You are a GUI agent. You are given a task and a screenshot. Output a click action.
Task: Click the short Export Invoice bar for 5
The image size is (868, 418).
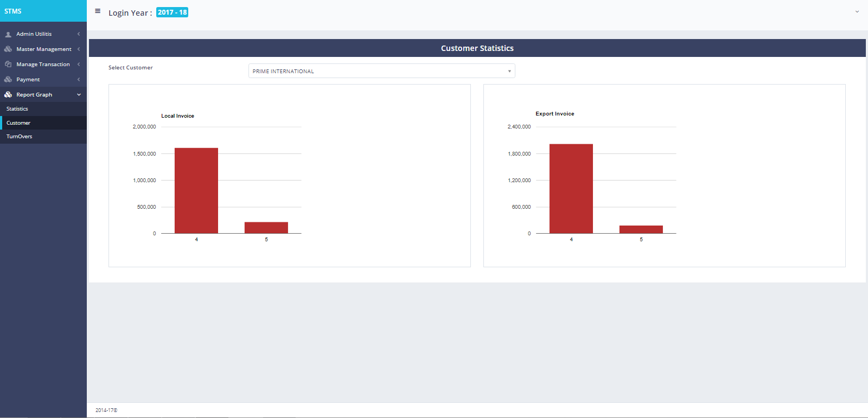(641, 229)
